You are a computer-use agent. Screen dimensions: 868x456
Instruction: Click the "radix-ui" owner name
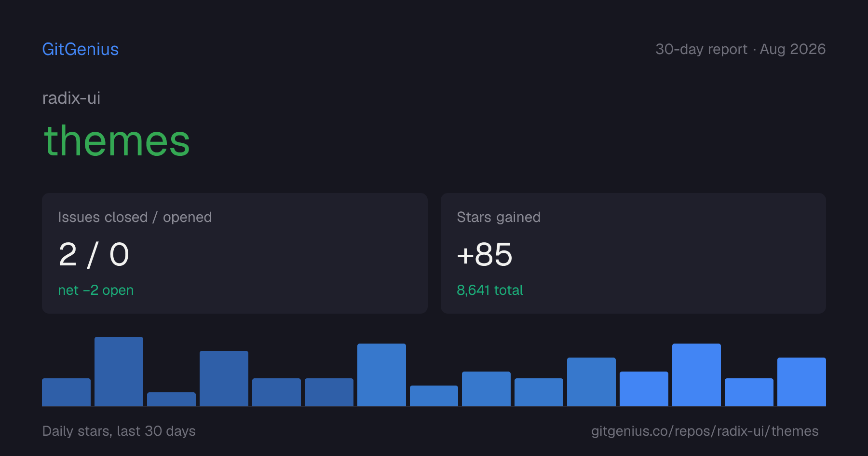pos(71,98)
